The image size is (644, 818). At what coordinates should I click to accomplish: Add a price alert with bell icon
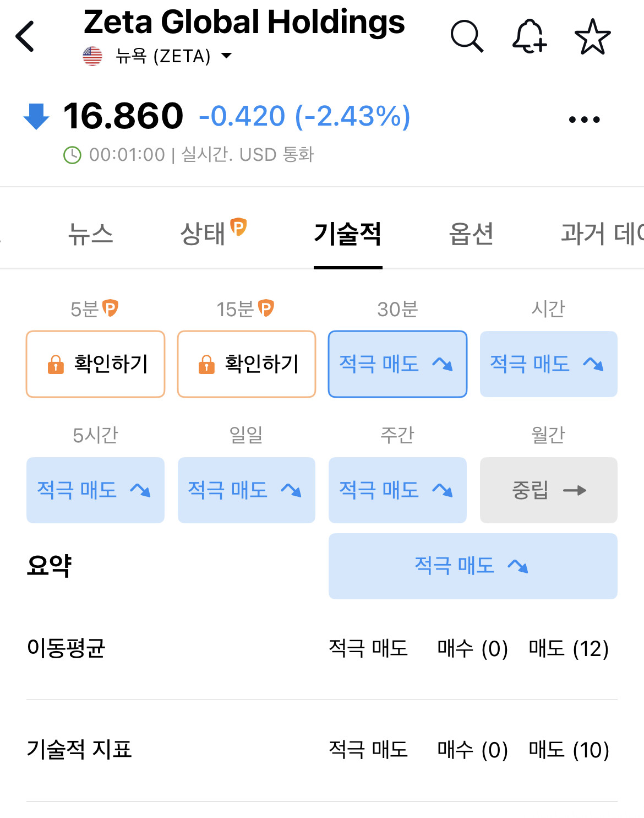click(x=530, y=36)
